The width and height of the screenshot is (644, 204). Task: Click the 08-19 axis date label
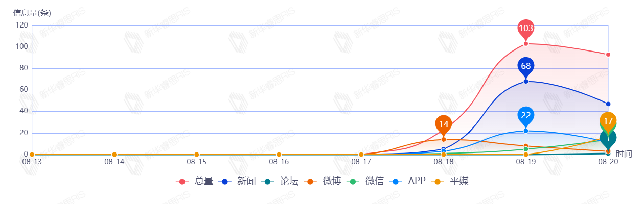pos(526,162)
